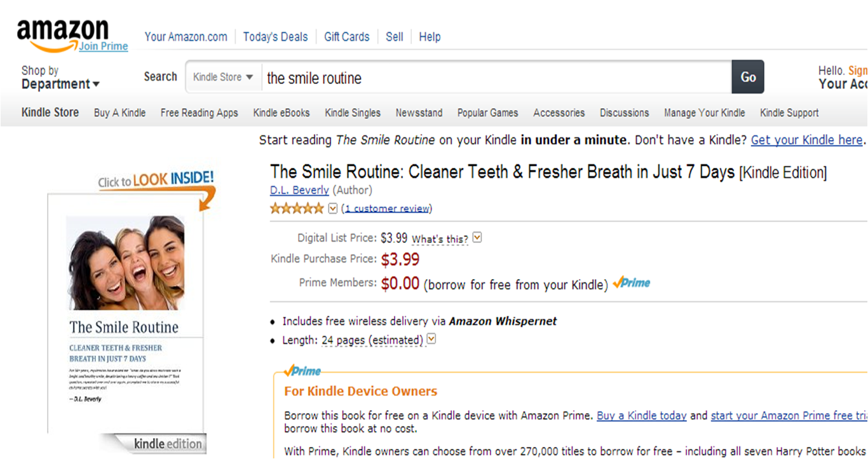Click the five-star rating icon
868x459 pixels.
point(297,208)
